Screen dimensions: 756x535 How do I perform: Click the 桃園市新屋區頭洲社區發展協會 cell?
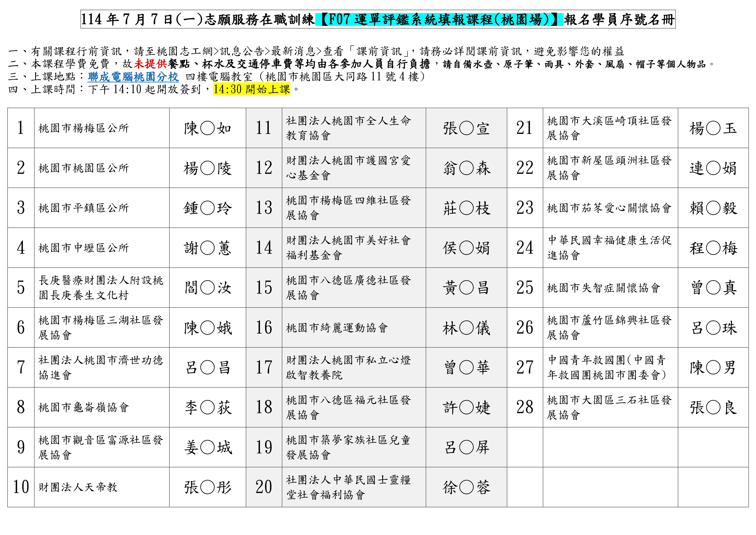[610, 168]
